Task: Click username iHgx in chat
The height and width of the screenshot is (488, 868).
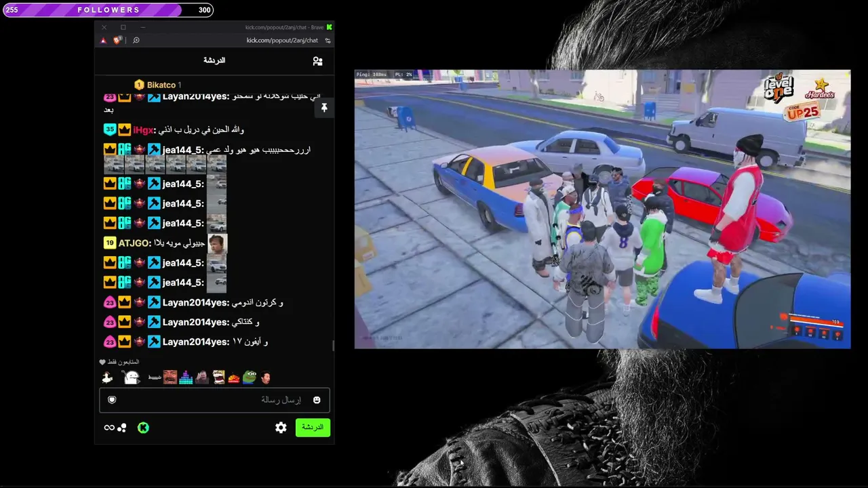Action: 143,129
